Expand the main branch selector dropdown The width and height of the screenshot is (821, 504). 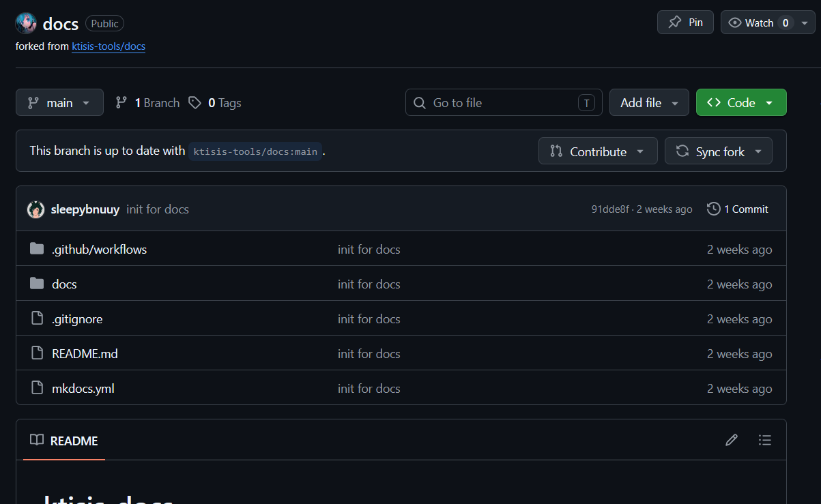pyautogui.click(x=59, y=102)
